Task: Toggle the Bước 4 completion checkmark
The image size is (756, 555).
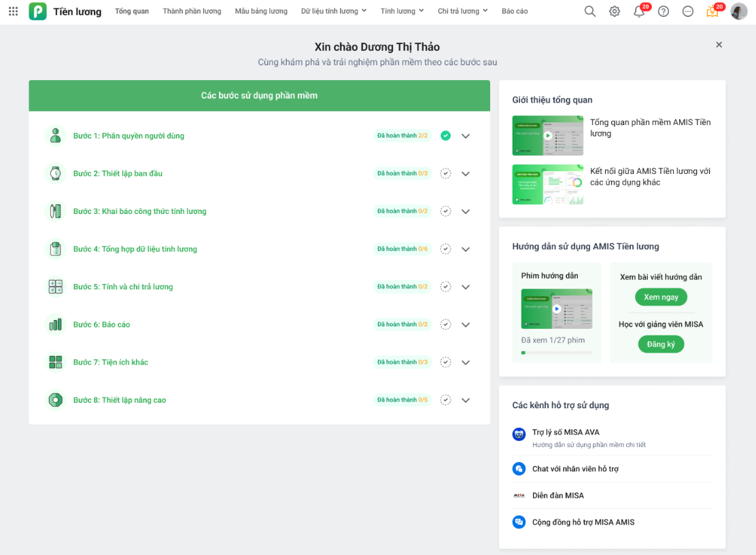Action: coord(445,249)
